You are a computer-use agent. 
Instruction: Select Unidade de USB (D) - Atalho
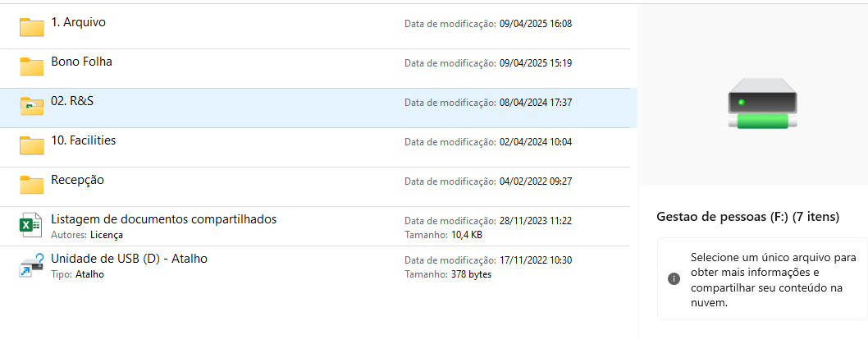tap(129, 259)
